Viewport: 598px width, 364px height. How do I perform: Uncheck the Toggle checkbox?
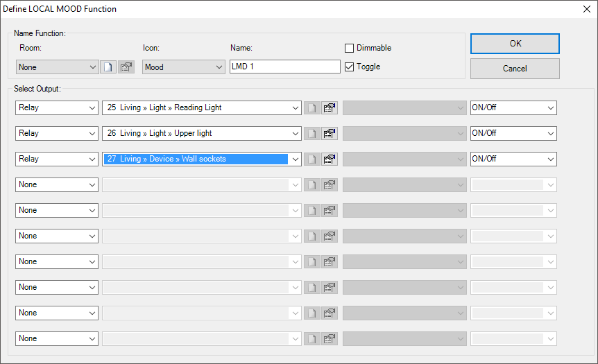click(350, 67)
